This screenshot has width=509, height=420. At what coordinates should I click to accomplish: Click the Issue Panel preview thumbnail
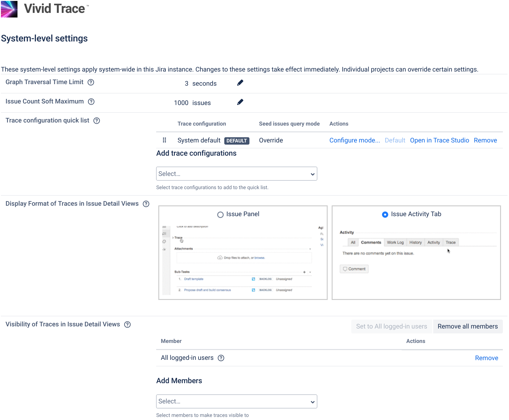(x=243, y=260)
